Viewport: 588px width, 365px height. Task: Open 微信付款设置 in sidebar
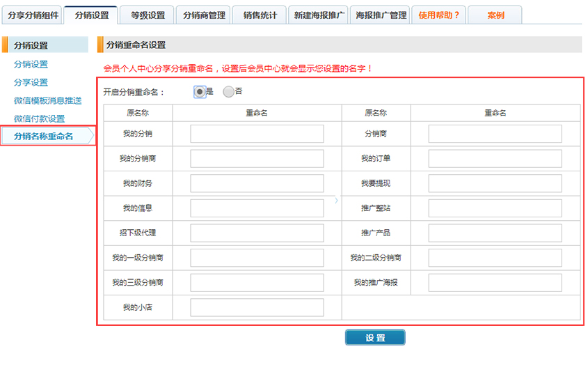click(x=39, y=118)
